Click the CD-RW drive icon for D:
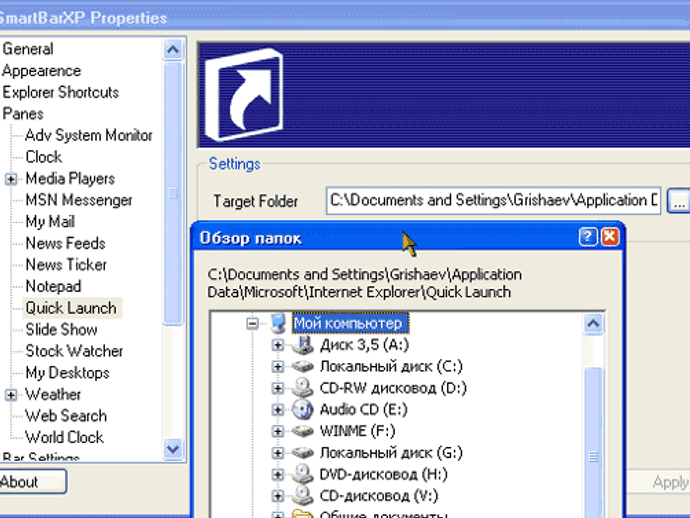690x518 pixels. (303, 388)
